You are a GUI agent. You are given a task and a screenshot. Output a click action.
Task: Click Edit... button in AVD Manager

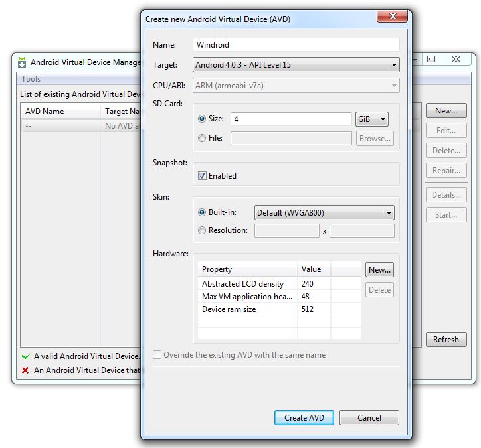click(446, 131)
